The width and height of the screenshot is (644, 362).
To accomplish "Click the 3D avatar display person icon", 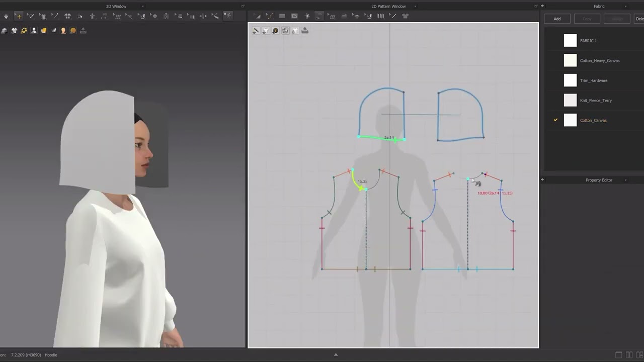I will 34,30.
